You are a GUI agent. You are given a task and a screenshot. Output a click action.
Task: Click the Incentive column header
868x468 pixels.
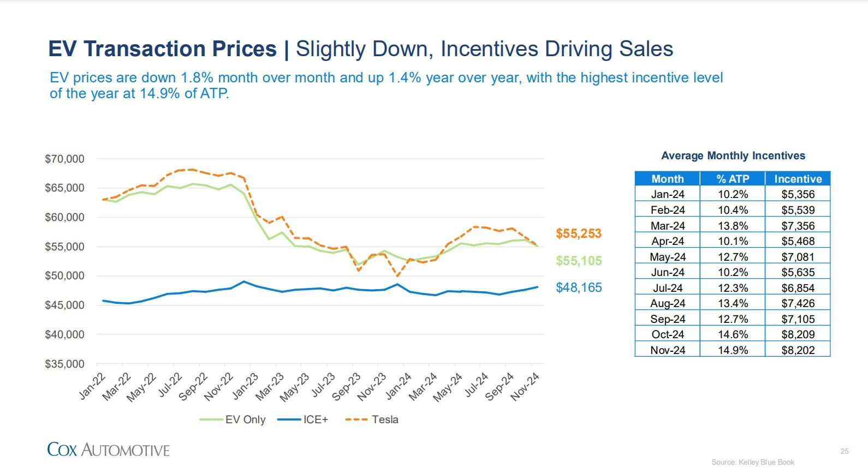coord(798,179)
